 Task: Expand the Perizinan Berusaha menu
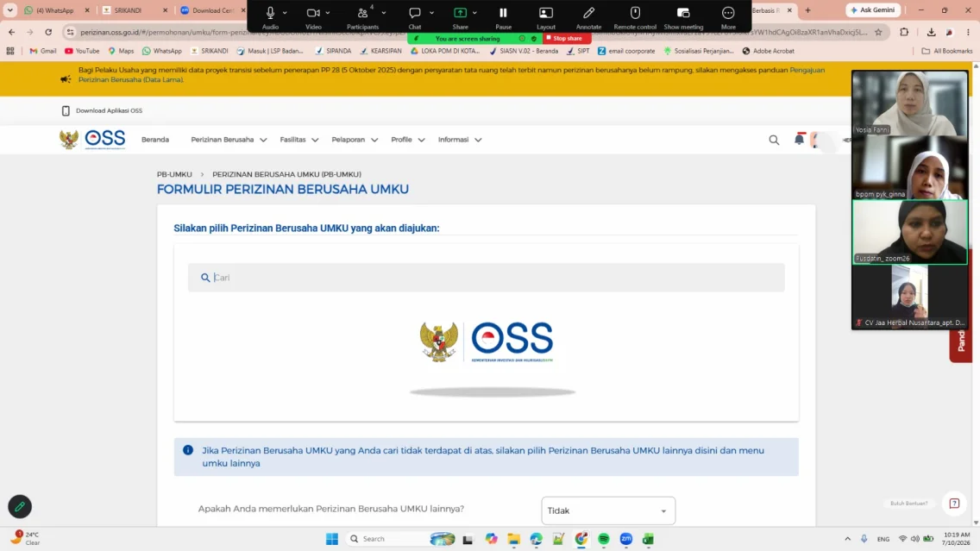[229, 140]
